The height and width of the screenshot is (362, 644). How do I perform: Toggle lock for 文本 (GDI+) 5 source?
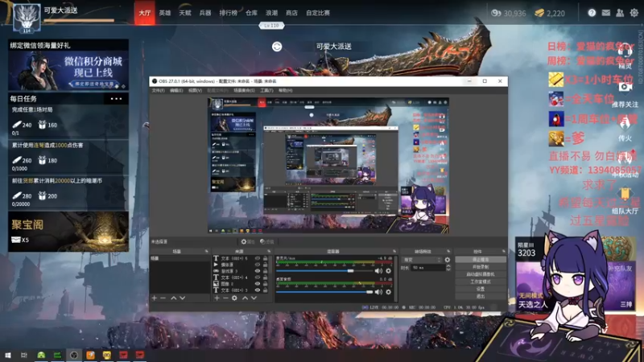266,258
